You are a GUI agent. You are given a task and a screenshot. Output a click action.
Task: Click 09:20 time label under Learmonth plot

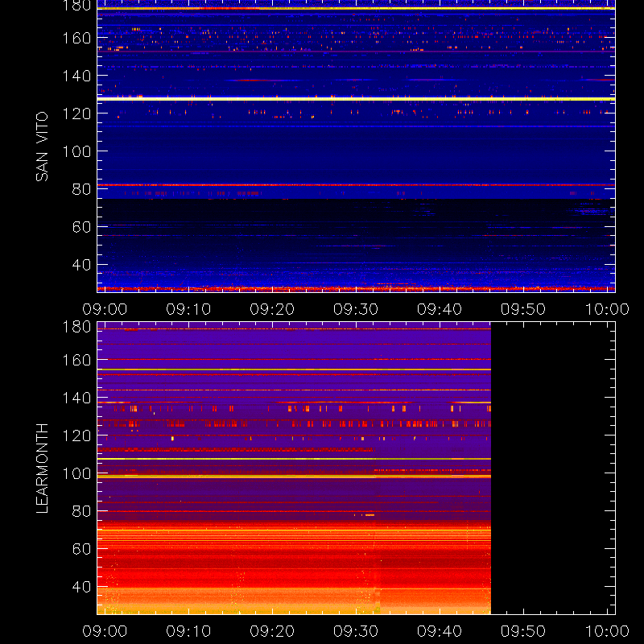[272, 631]
